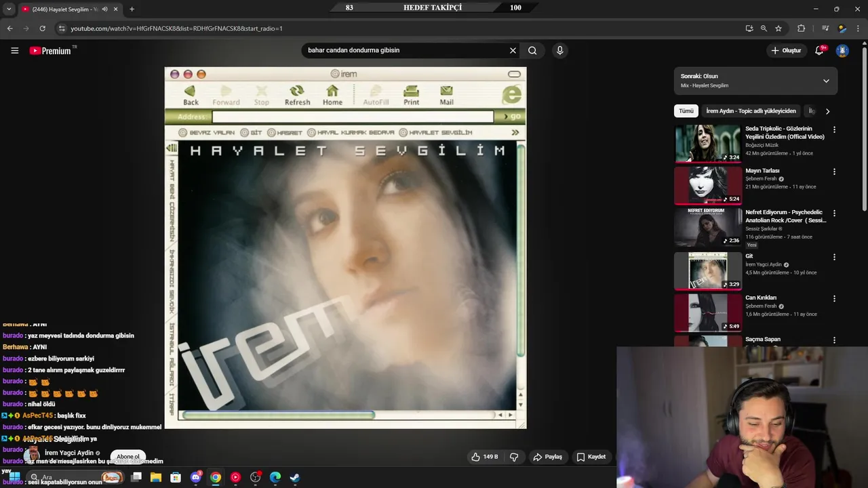Open Task View on the taskbar
Image resolution: width=868 pixels, height=488 pixels.
click(x=136, y=477)
